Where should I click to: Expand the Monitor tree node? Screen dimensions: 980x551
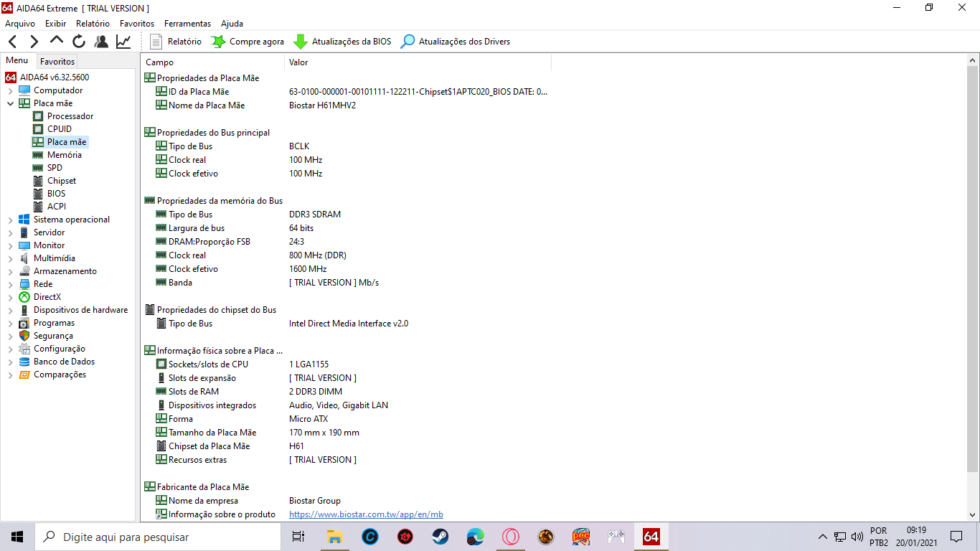click(x=10, y=245)
